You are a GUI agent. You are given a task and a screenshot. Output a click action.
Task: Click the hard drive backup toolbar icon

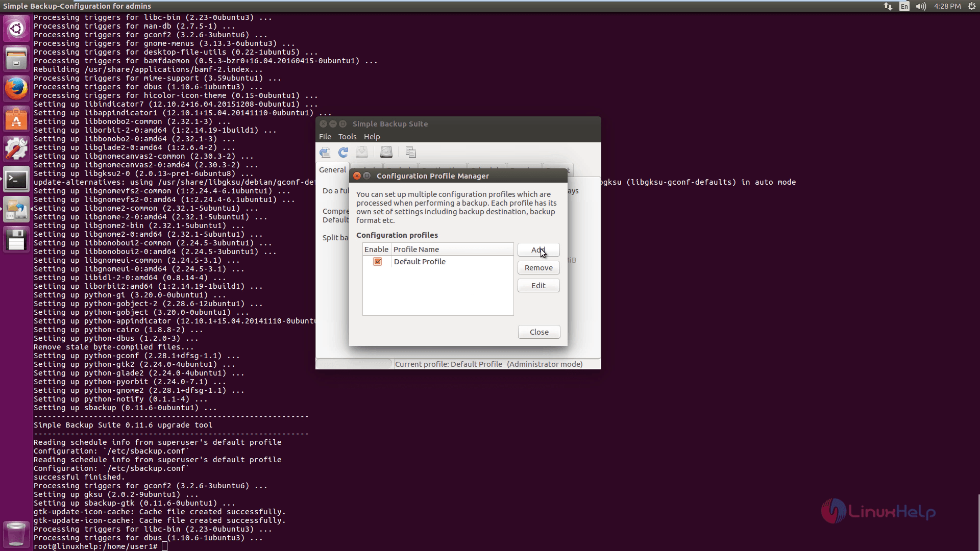point(386,152)
